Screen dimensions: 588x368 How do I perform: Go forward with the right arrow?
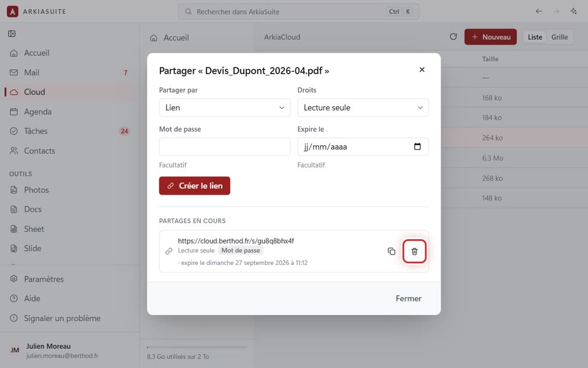pyautogui.click(x=557, y=11)
